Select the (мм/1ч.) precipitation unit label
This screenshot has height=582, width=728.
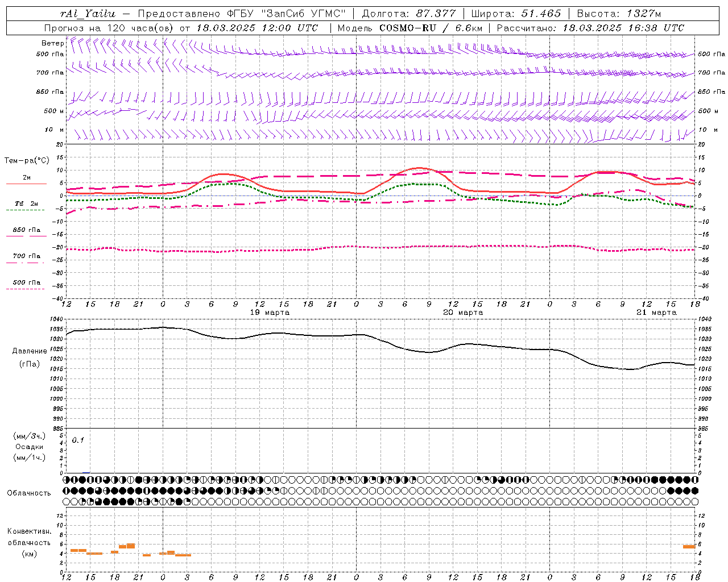click(x=30, y=458)
